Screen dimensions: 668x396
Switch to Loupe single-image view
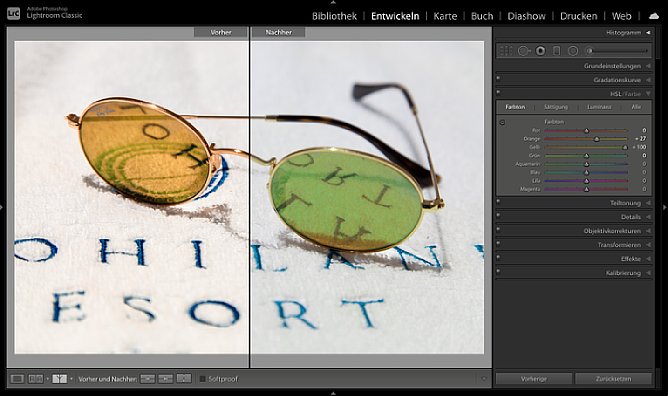pos(17,379)
